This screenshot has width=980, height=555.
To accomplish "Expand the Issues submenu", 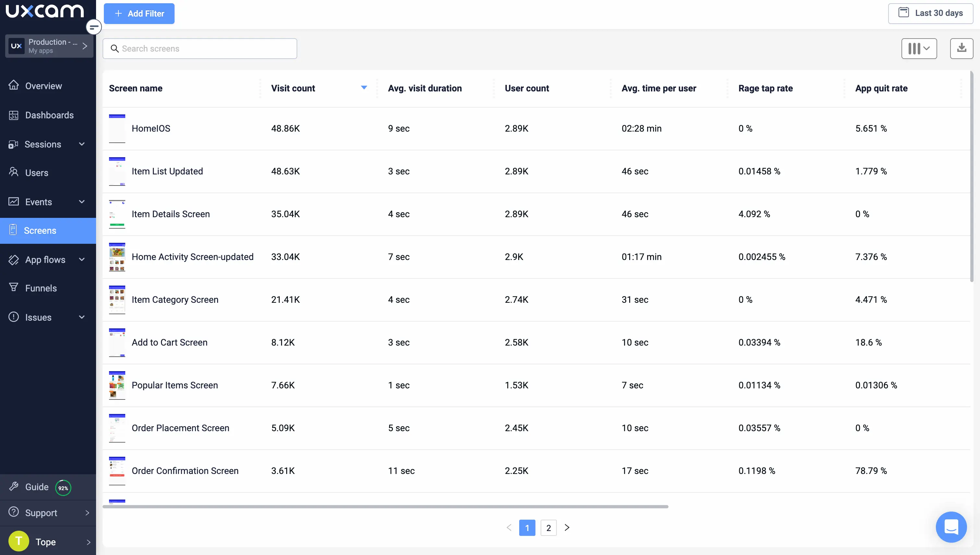I will coord(82,317).
